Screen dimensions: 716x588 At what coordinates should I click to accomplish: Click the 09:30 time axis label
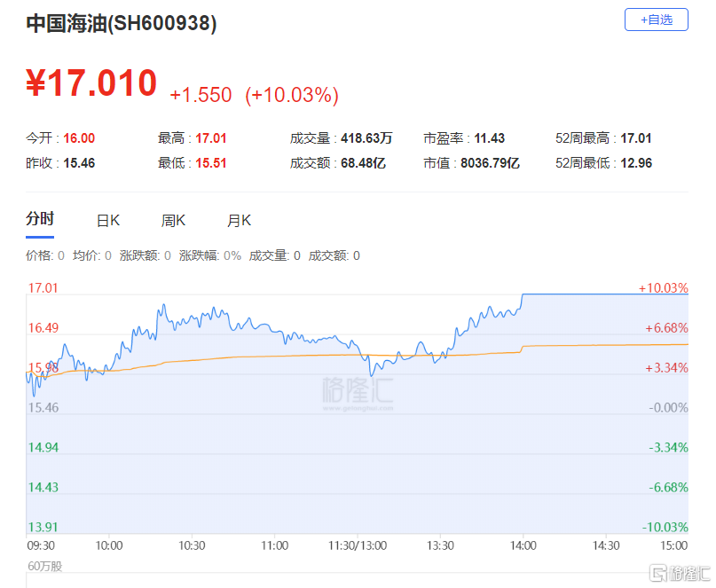(41, 545)
